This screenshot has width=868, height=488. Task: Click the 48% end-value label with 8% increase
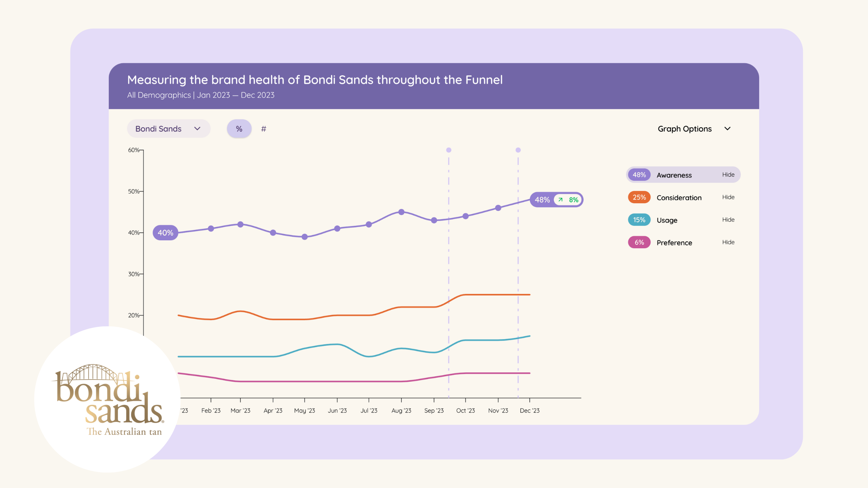point(556,200)
